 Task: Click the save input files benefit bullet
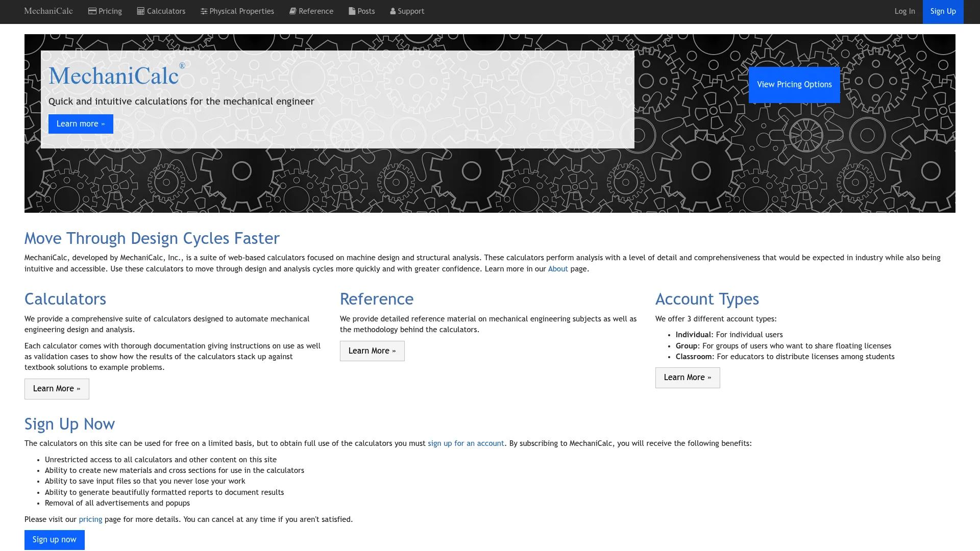[x=145, y=481]
